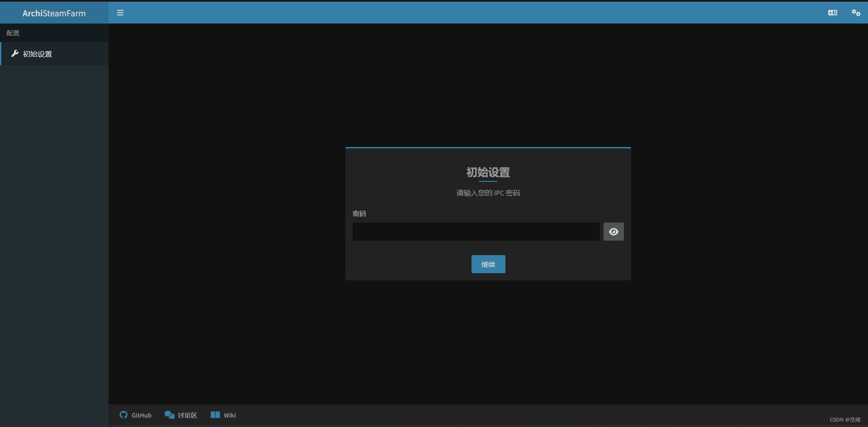Click the CSDN watermark text
This screenshot has height=427, width=868.
tap(844, 420)
